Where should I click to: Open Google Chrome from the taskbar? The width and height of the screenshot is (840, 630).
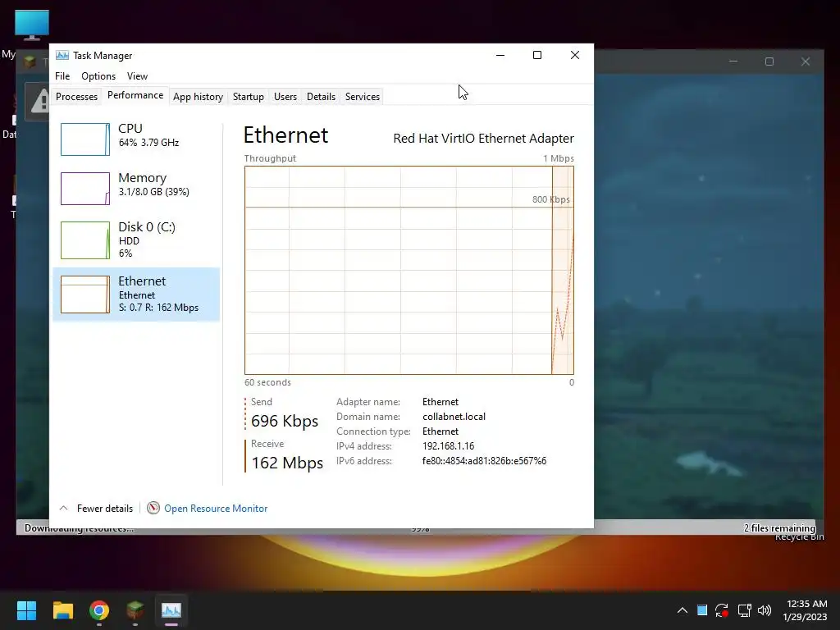coord(99,610)
